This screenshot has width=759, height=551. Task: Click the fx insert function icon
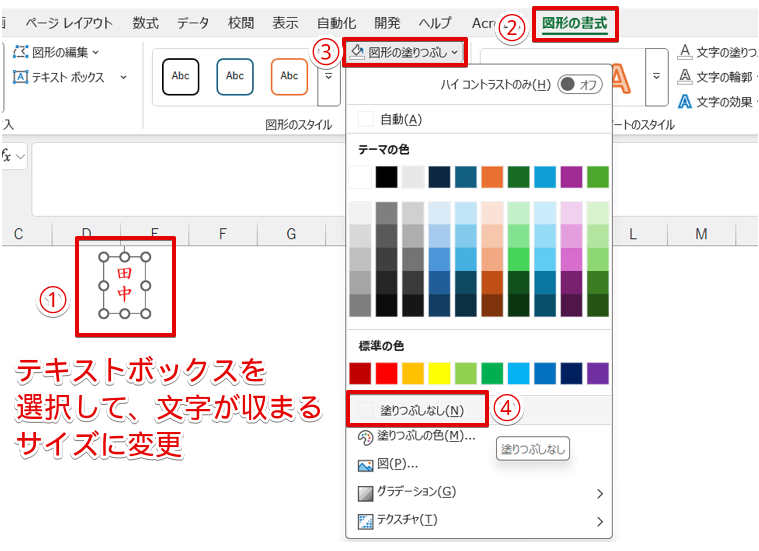6,156
